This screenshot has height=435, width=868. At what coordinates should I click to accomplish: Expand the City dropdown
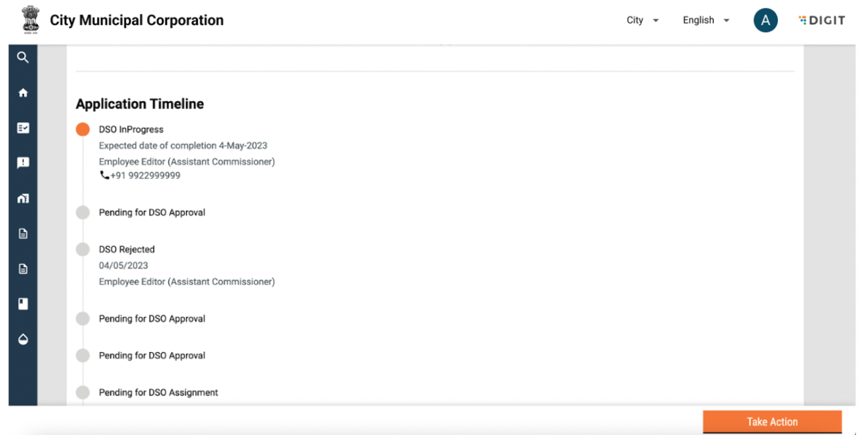point(642,20)
